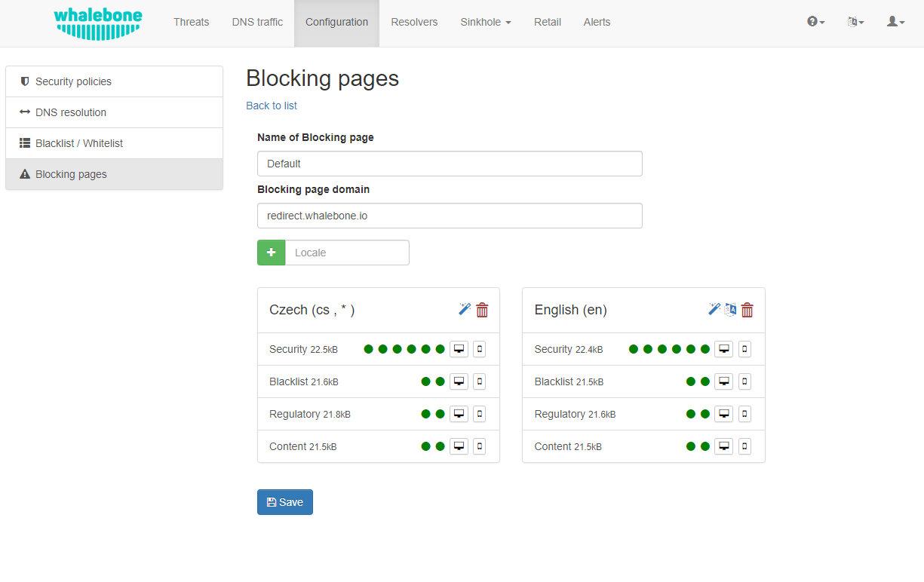The height and width of the screenshot is (582, 924).
Task: Click the green plus add-locale button
Action: [x=272, y=253]
